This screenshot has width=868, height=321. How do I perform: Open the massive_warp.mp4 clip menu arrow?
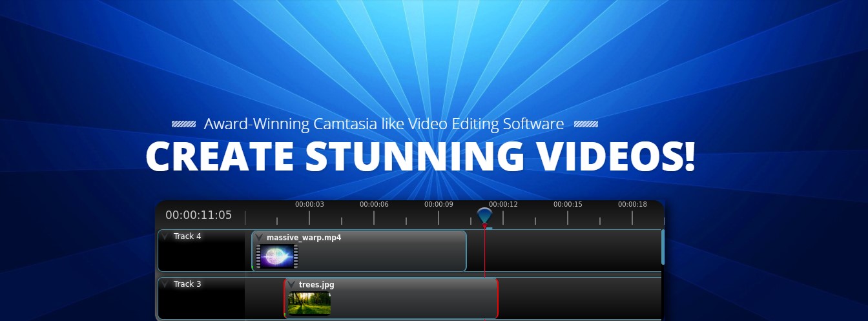(x=259, y=238)
